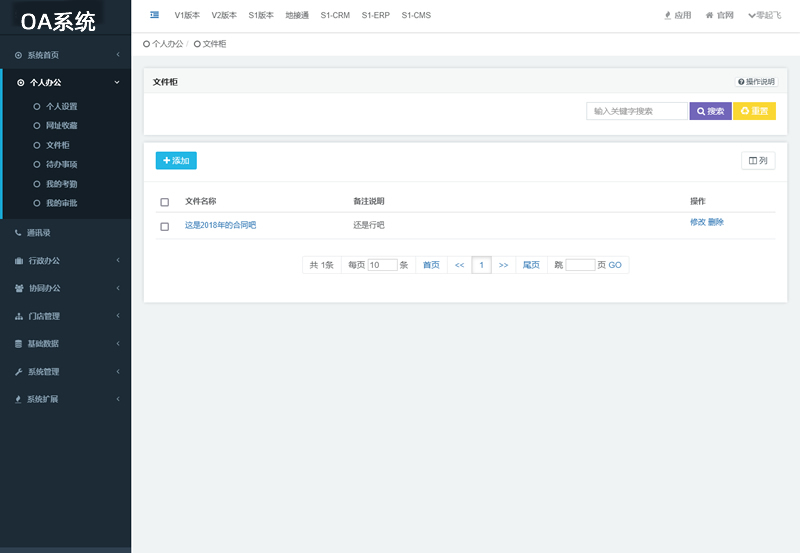Click the briefcase icon beside 行政办公

coord(19,261)
